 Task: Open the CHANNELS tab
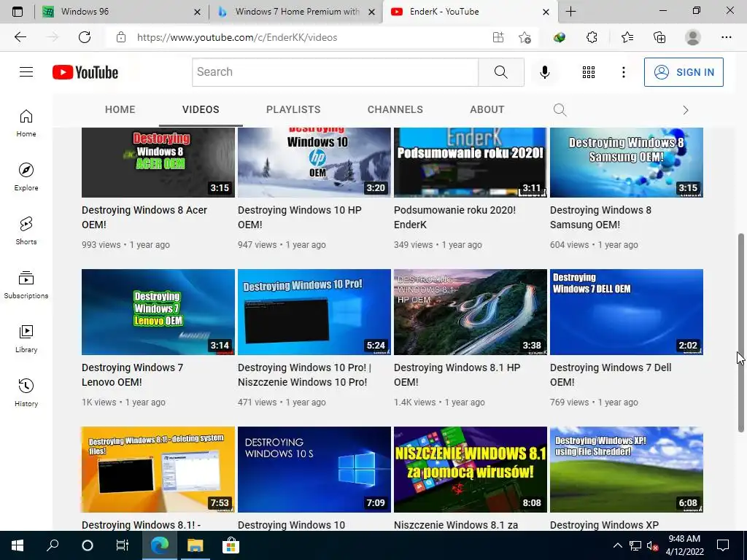[x=395, y=109]
